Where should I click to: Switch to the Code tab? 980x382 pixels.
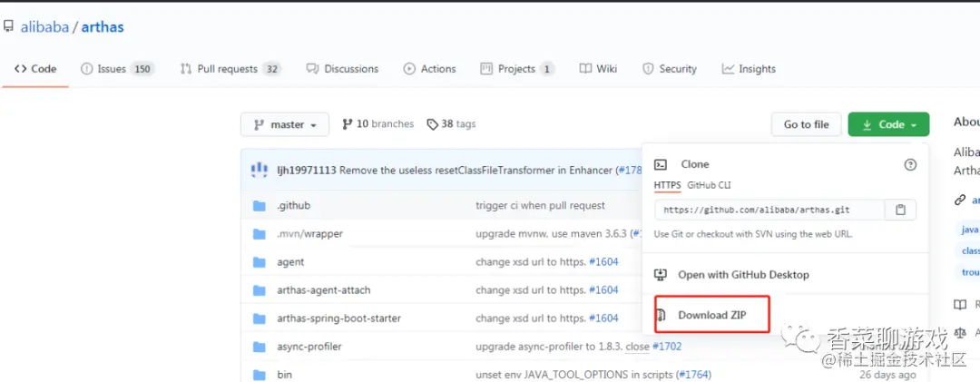tap(35, 69)
